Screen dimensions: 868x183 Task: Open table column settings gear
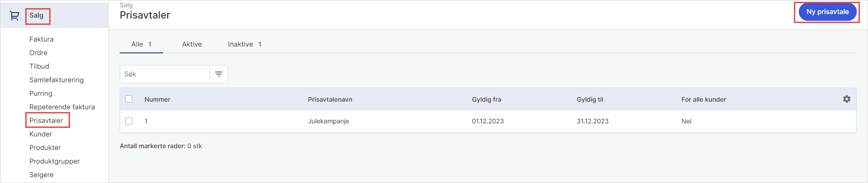pos(847,99)
